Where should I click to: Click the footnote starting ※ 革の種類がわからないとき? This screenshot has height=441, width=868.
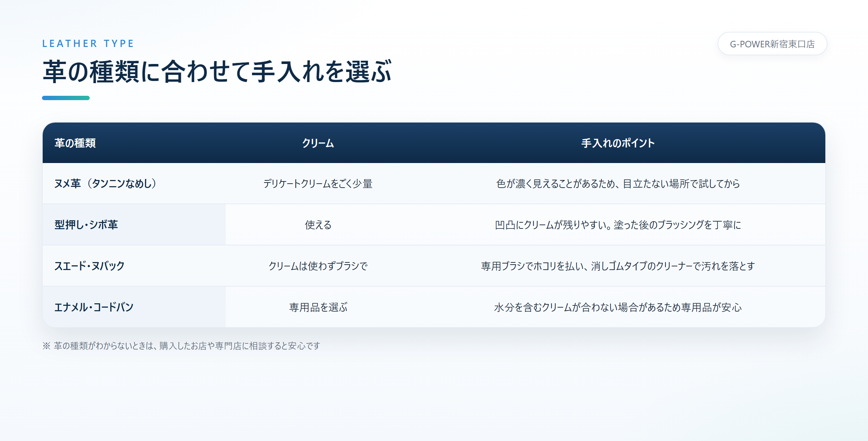click(181, 346)
